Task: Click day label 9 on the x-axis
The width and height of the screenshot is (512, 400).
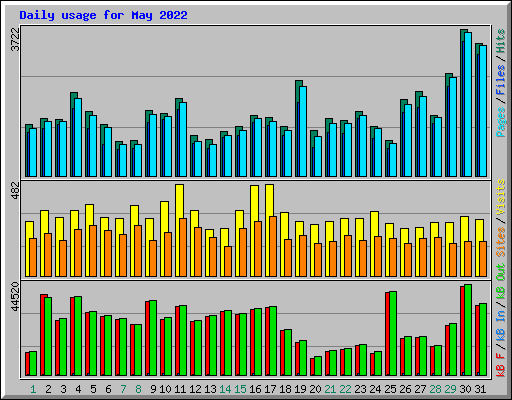Action: (x=153, y=389)
